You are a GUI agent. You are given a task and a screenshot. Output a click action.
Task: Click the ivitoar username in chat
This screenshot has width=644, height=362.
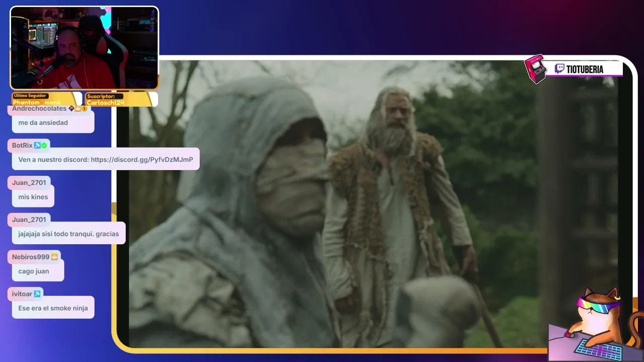(x=22, y=294)
